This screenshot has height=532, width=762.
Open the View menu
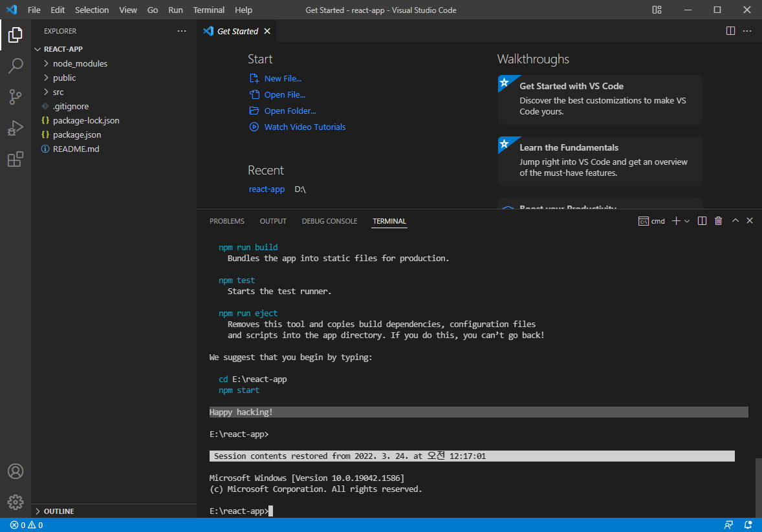click(128, 10)
